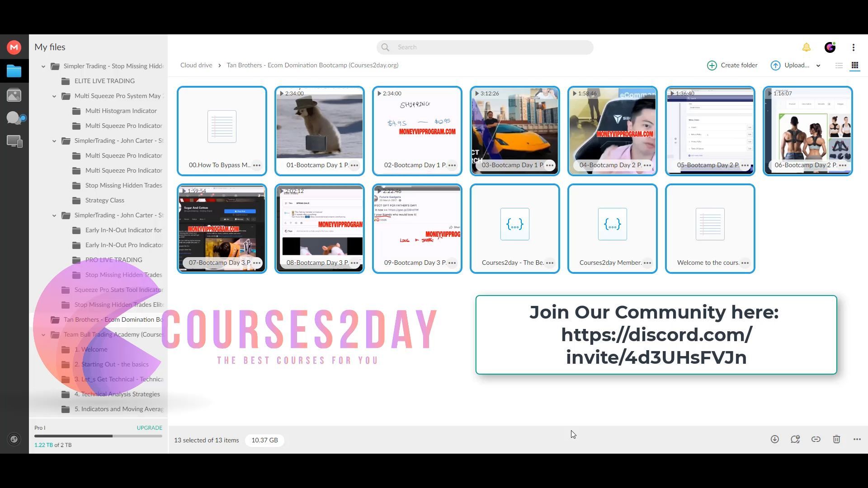The height and width of the screenshot is (488, 868).
Task: Open the Photos section icon in sidebar
Action: click(x=14, y=95)
